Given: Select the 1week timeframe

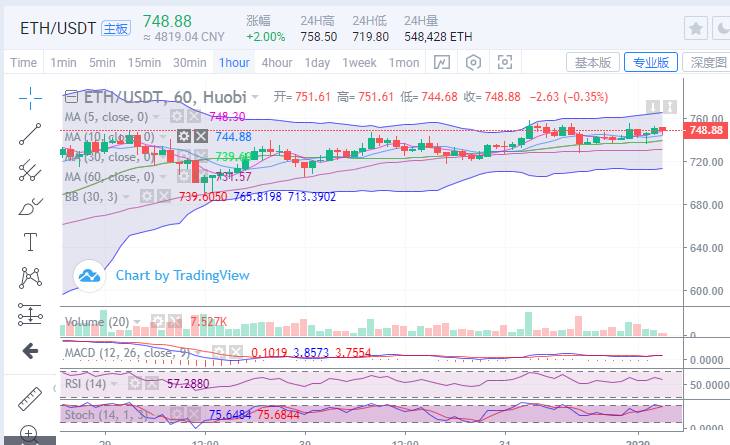Looking at the screenshot, I should (359, 62).
